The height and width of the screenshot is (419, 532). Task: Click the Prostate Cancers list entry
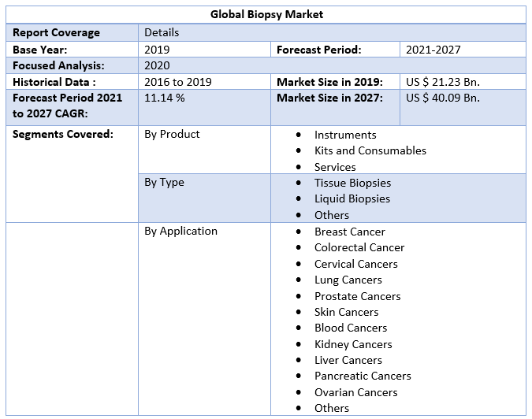pos(357,296)
